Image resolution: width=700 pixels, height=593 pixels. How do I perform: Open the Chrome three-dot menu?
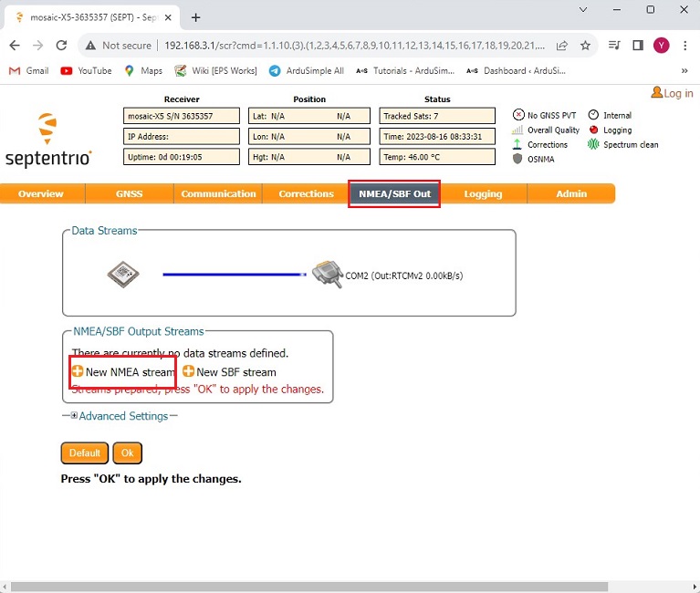click(x=684, y=45)
